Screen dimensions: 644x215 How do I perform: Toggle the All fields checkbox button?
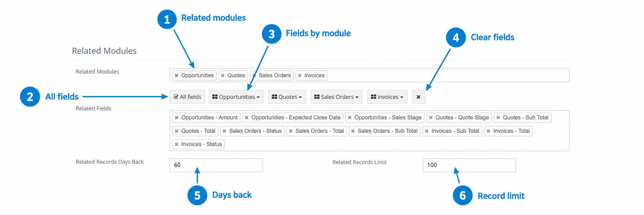click(187, 97)
